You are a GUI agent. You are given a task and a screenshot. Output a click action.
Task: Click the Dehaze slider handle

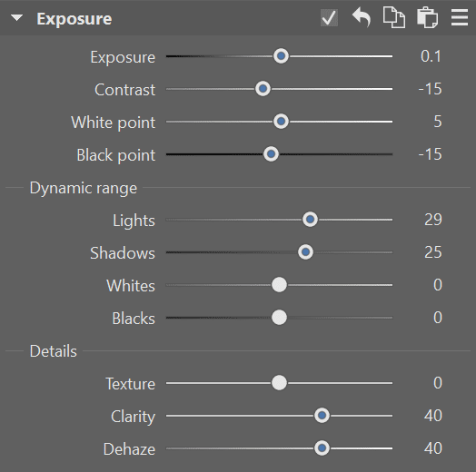click(322, 448)
